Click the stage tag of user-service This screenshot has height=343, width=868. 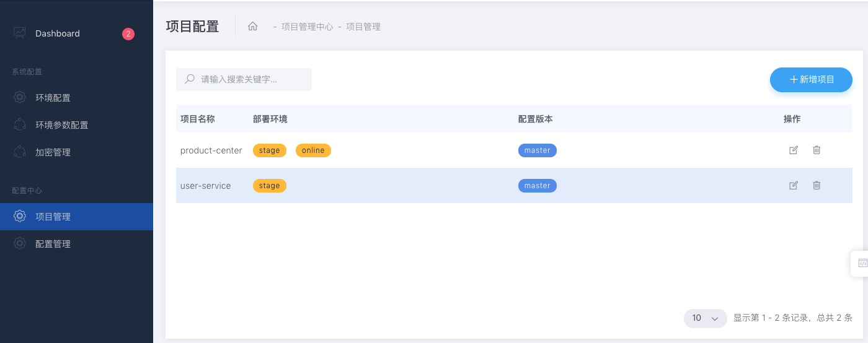point(269,186)
